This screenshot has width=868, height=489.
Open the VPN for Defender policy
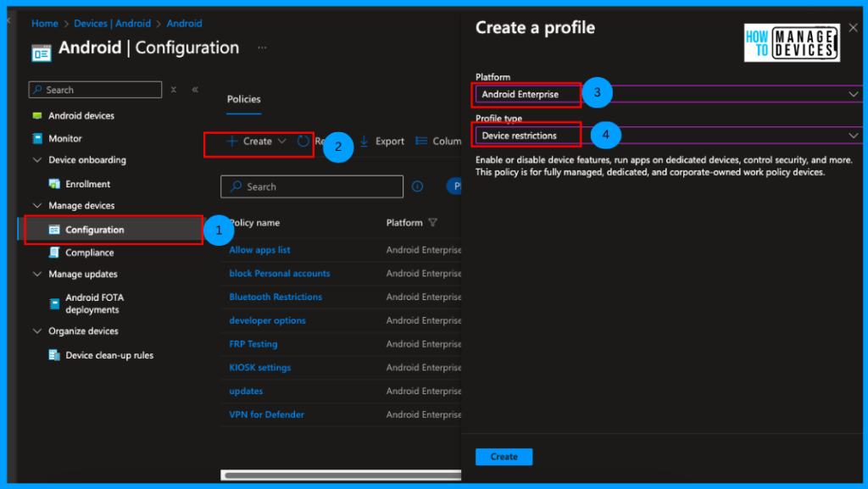coord(267,414)
